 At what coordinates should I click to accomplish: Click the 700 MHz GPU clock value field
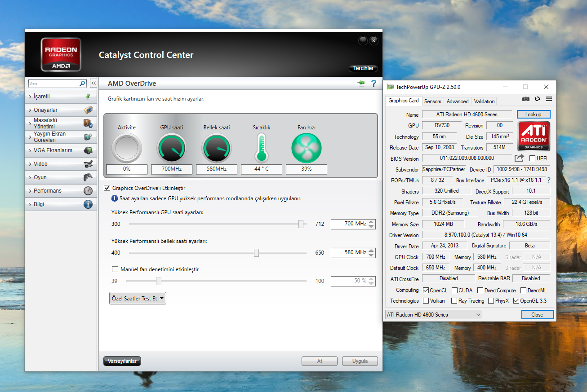(349, 224)
